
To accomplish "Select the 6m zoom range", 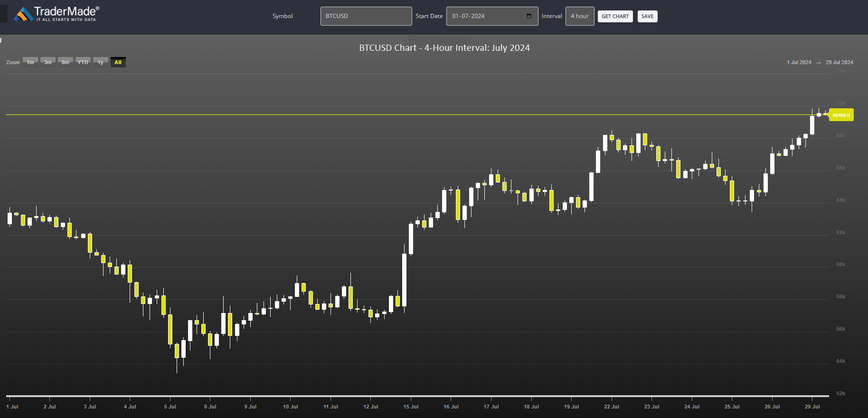I will coord(66,62).
